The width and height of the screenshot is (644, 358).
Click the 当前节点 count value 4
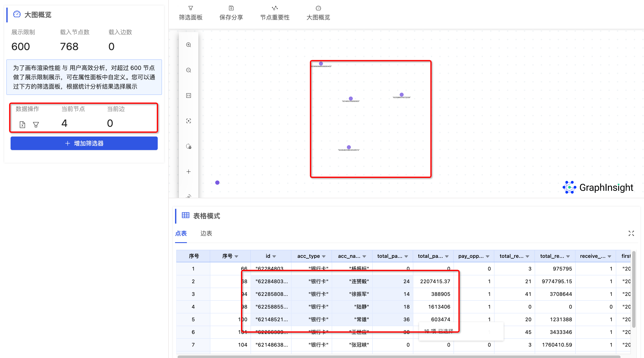click(64, 123)
